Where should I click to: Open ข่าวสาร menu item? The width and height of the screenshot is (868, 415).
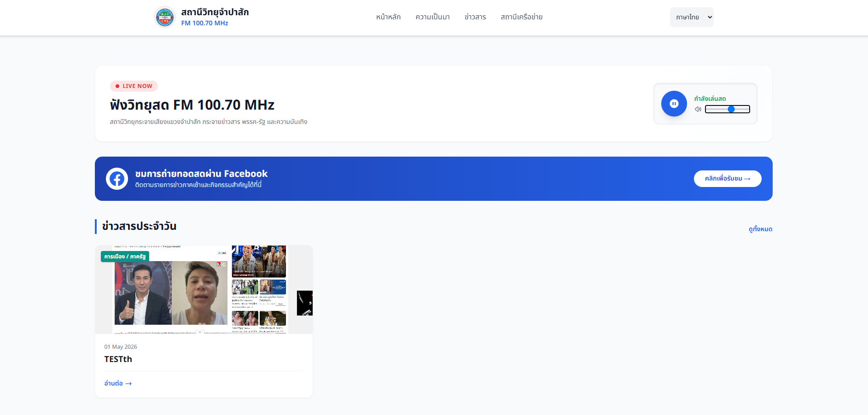[x=475, y=17]
